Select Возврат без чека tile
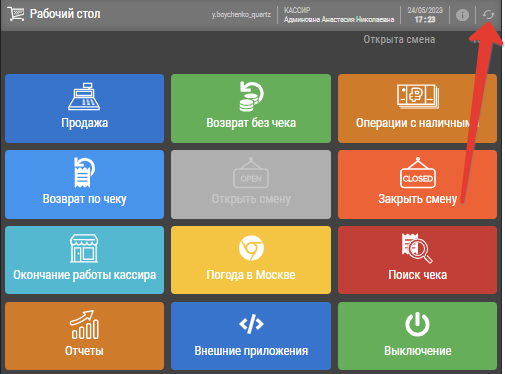Screen dimensions: 505x374 click(251, 108)
